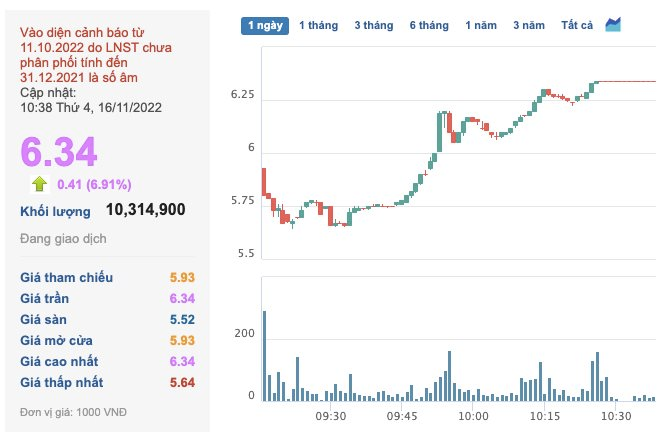Display the Tất cả full history range

click(577, 25)
